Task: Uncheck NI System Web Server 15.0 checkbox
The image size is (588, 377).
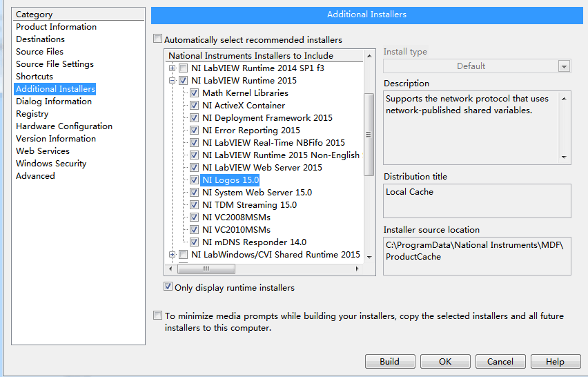Action: tap(194, 193)
